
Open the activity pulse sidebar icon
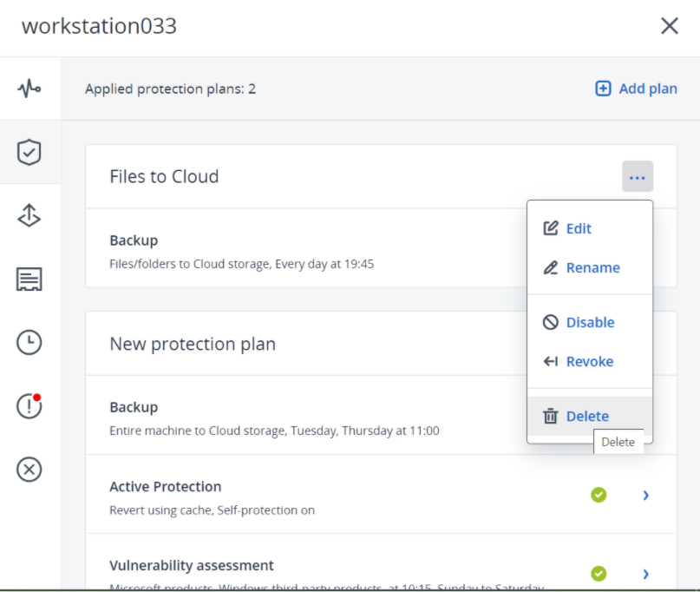coord(29,89)
